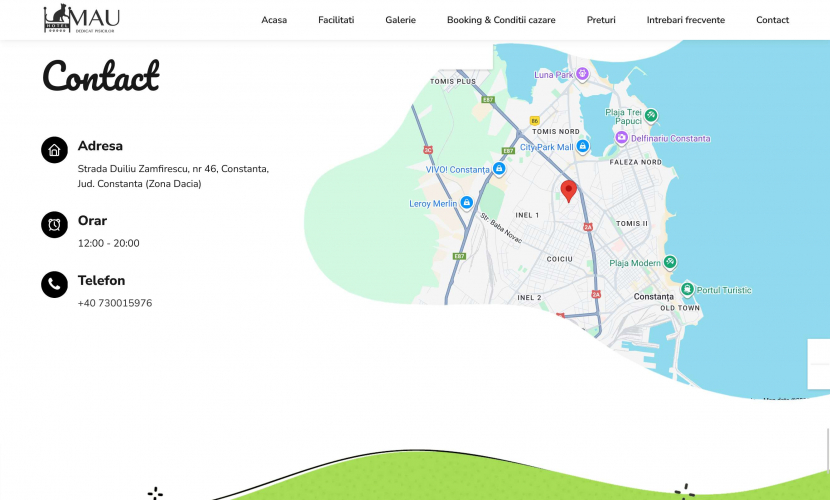
Task: Click the FALEZA NORD map label
Action: [635, 162]
